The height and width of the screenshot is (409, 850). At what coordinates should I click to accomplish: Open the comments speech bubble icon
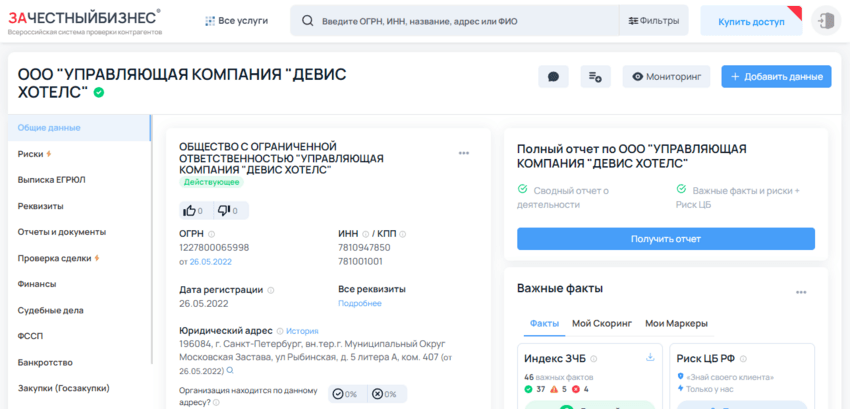[553, 76]
